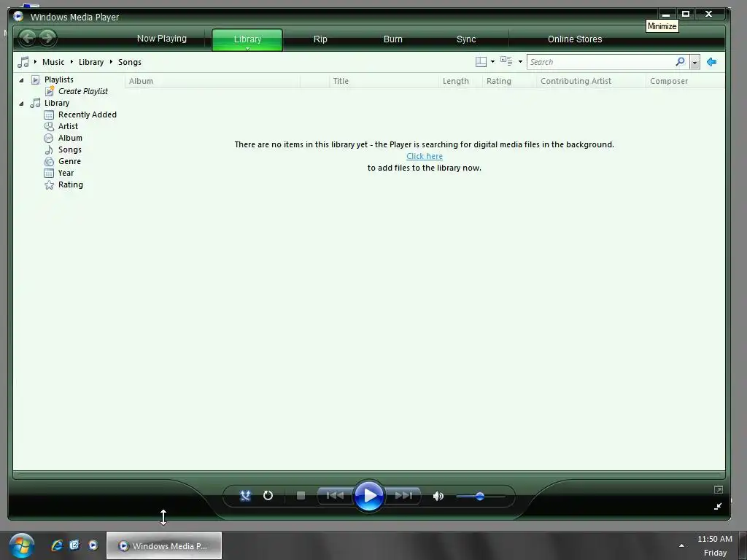The image size is (747, 560).
Task: Expand breadcrumb arrow before Library
Action: [71, 62]
